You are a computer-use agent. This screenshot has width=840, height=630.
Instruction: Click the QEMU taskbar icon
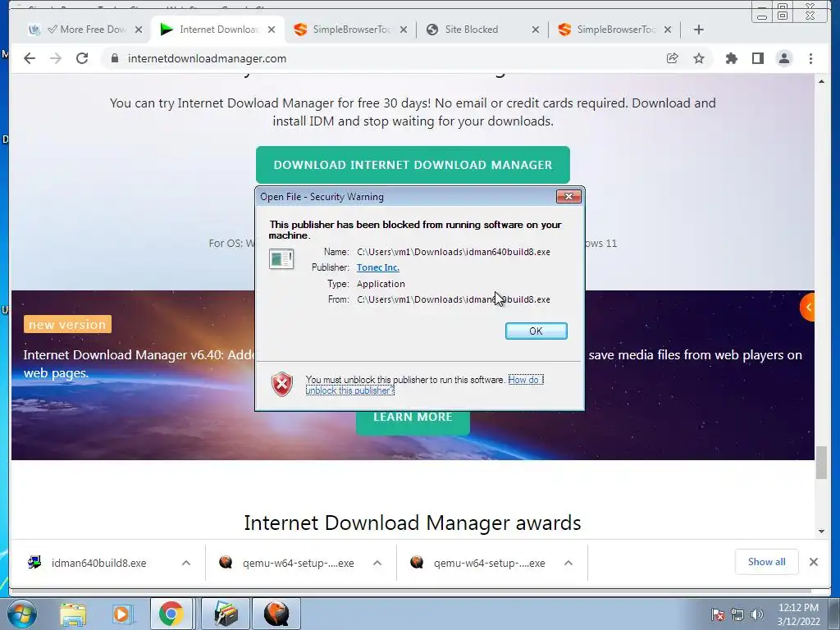pos(276,614)
